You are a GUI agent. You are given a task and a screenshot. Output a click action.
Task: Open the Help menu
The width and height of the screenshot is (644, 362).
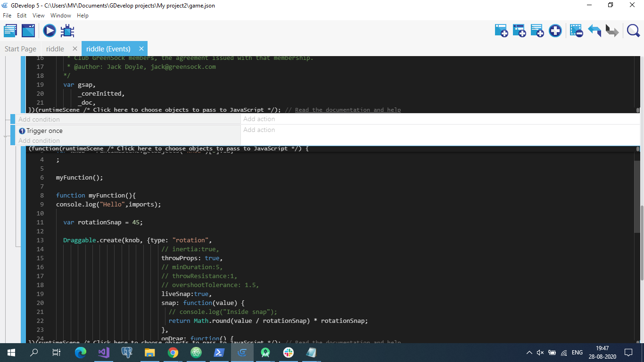tap(83, 16)
